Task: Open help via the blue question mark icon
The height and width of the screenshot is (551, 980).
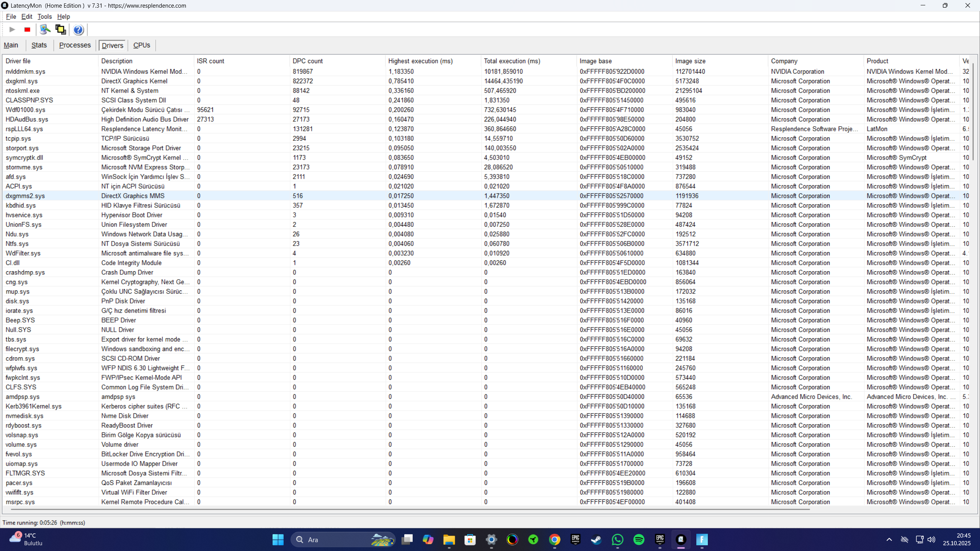Action: click(x=78, y=29)
